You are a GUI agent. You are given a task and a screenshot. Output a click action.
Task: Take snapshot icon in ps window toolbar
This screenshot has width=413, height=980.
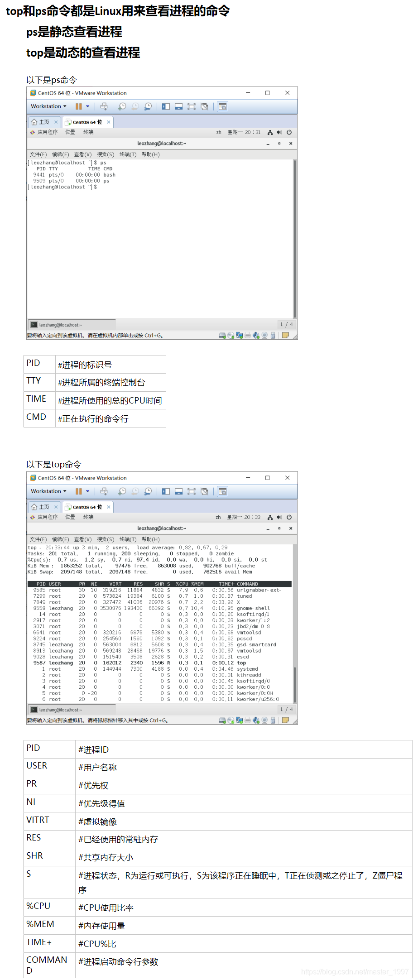122,106
